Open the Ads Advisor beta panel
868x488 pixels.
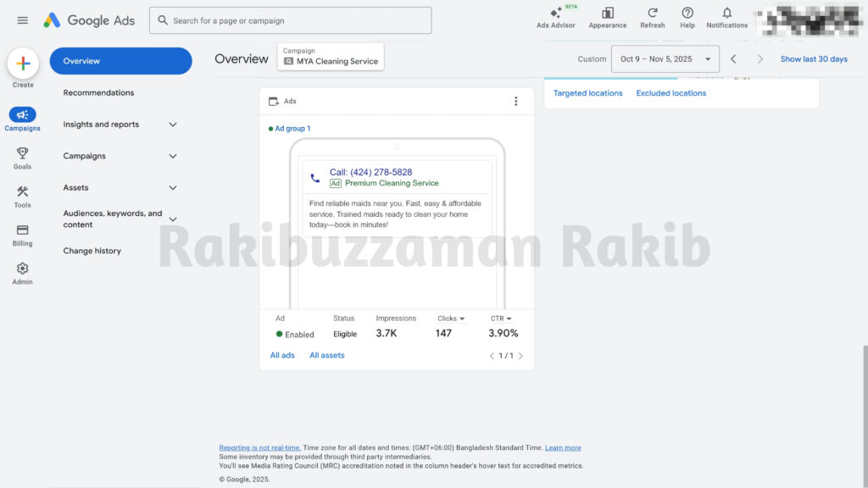click(556, 17)
